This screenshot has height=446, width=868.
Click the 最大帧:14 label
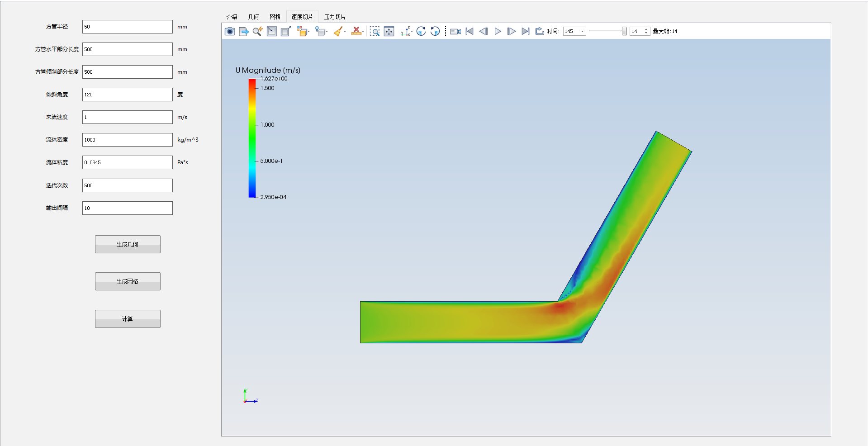click(x=665, y=31)
